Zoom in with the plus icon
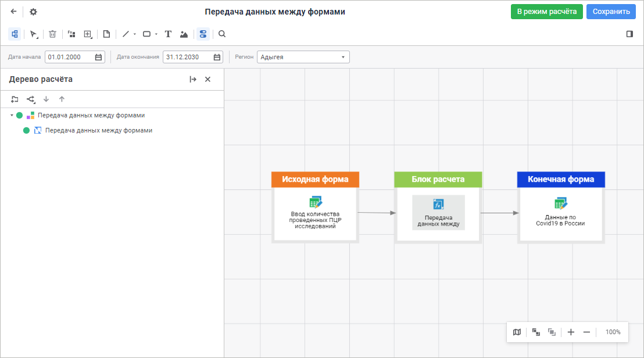Viewport: 644px width, 358px height. pyautogui.click(x=571, y=332)
